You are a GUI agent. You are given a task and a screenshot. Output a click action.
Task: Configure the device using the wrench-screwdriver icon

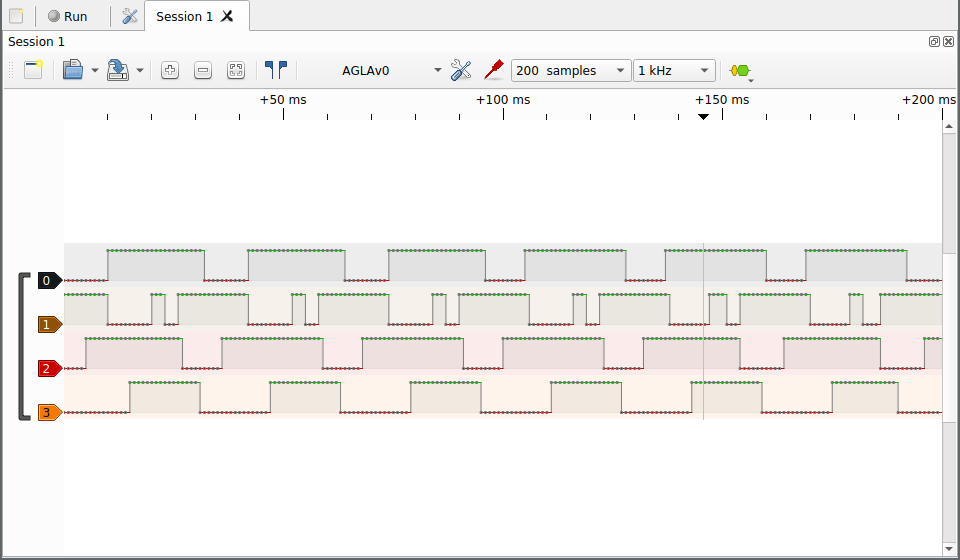(x=461, y=70)
